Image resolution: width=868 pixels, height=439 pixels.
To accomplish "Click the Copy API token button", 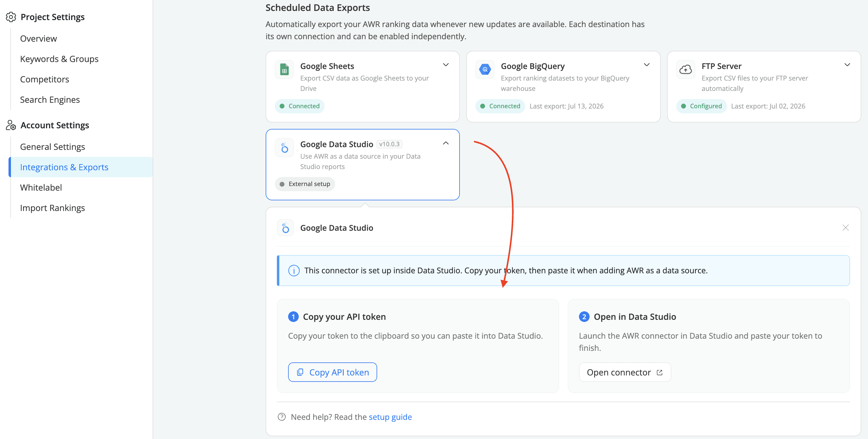I will (x=332, y=372).
